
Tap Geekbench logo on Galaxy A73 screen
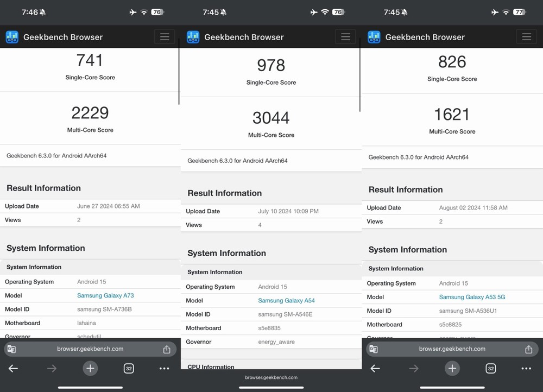[x=12, y=37]
